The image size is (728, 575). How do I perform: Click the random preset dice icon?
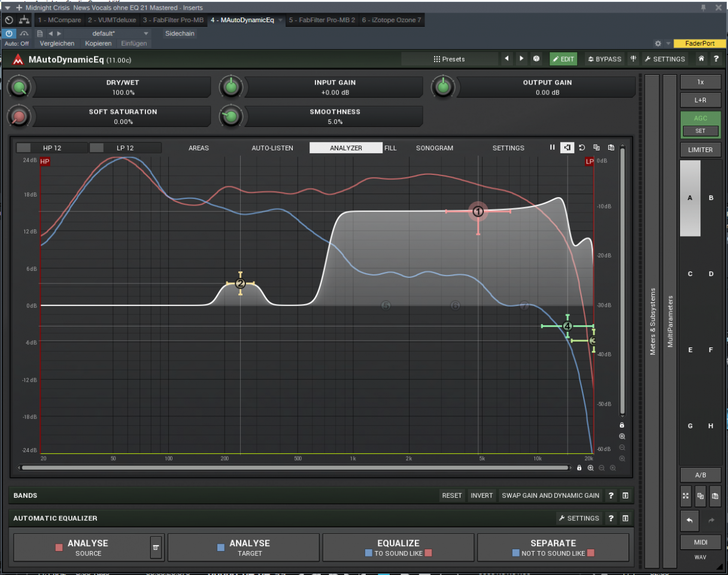click(x=536, y=59)
